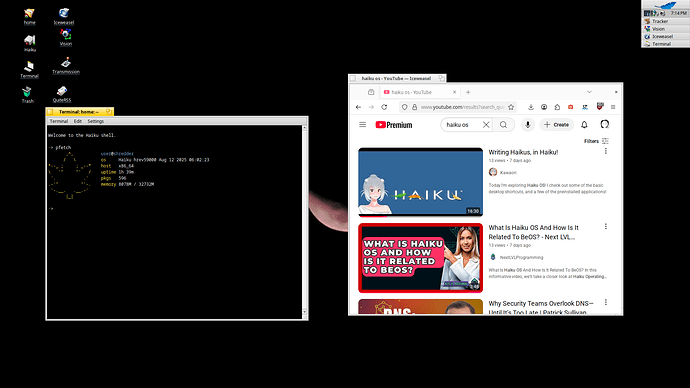The image size is (690, 388).
Task: Open a new browser tab with the plus button
Action: pos(468,92)
